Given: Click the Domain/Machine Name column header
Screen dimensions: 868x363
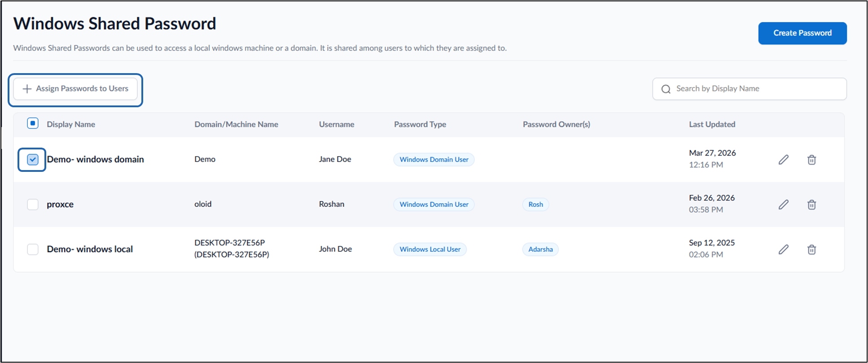Looking at the screenshot, I should click(236, 124).
